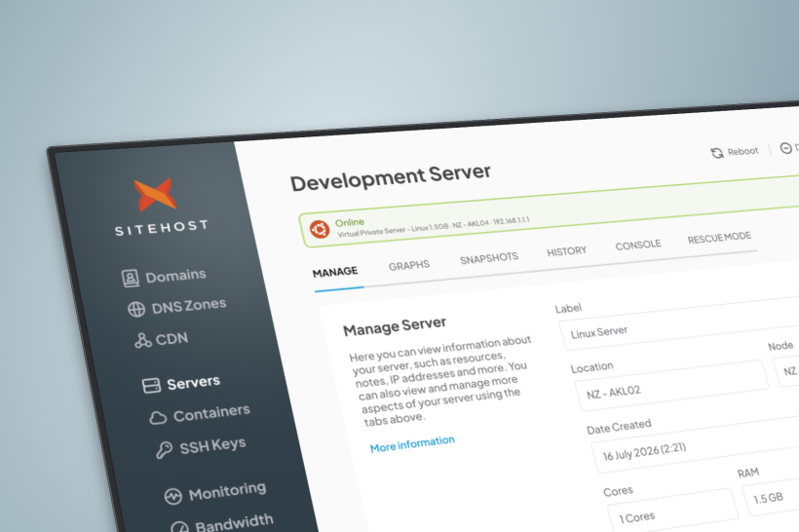The height and width of the screenshot is (532, 799).
Task: Click the Servers rack icon
Action: (151, 386)
